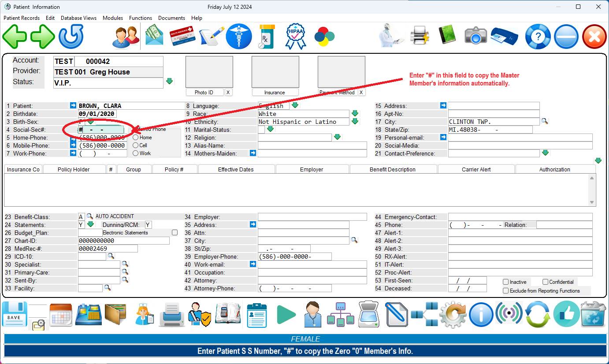
Task: Check the Confidential checkbox
Action: (x=545, y=282)
